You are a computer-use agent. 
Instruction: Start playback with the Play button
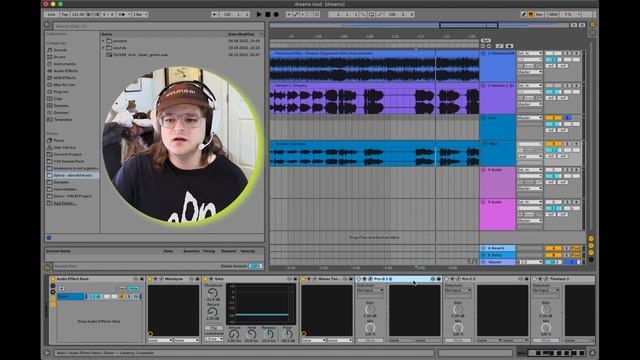point(259,14)
